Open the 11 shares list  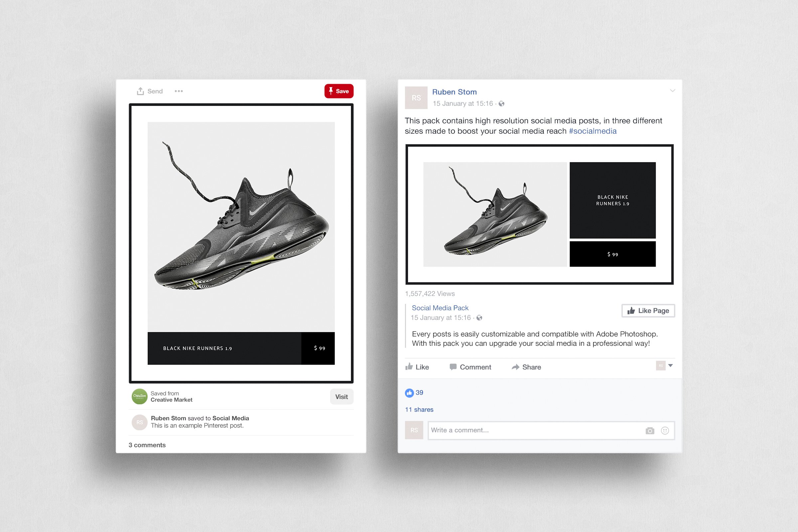419,410
